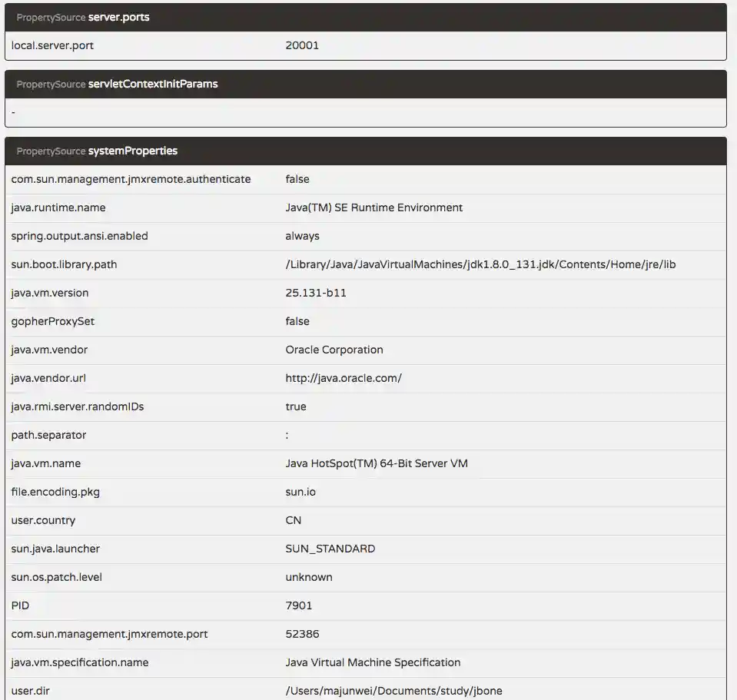Select the Oracle Corporation value

pos(334,350)
